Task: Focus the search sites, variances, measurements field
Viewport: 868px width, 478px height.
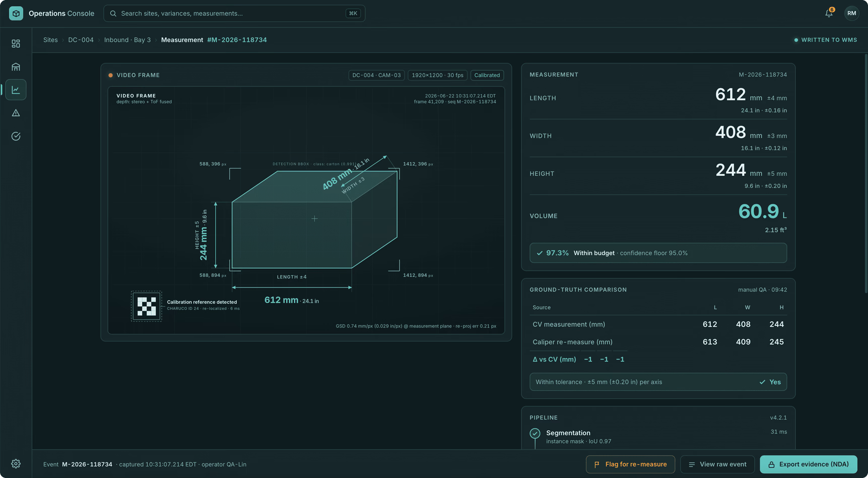Action: pos(234,14)
